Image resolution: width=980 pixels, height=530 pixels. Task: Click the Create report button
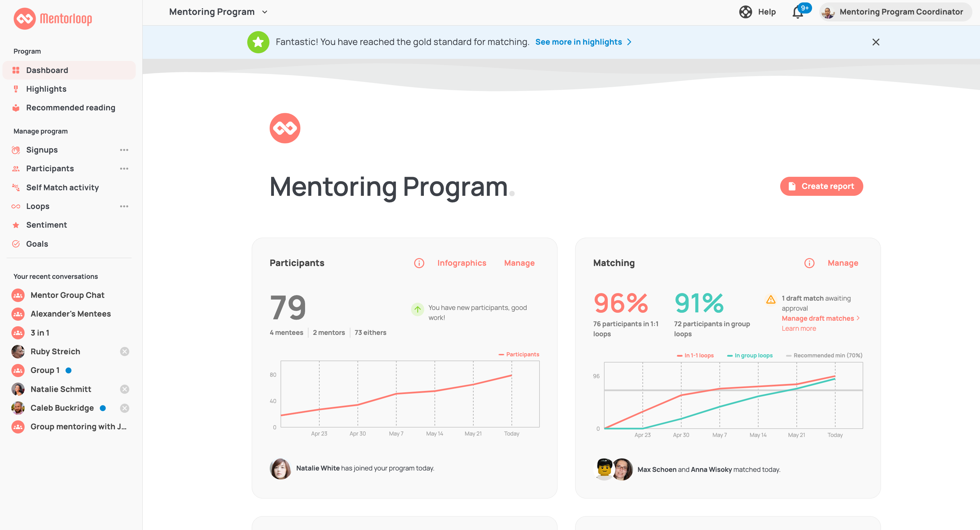[821, 186]
